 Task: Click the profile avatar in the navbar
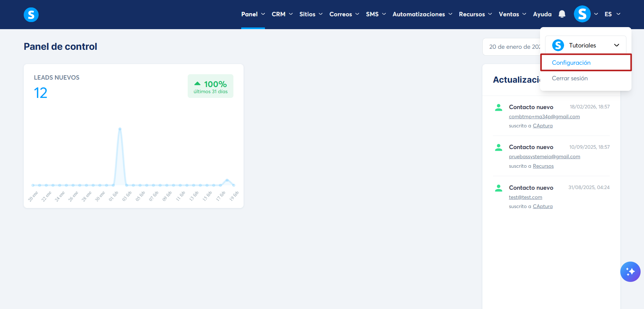(582, 14)
